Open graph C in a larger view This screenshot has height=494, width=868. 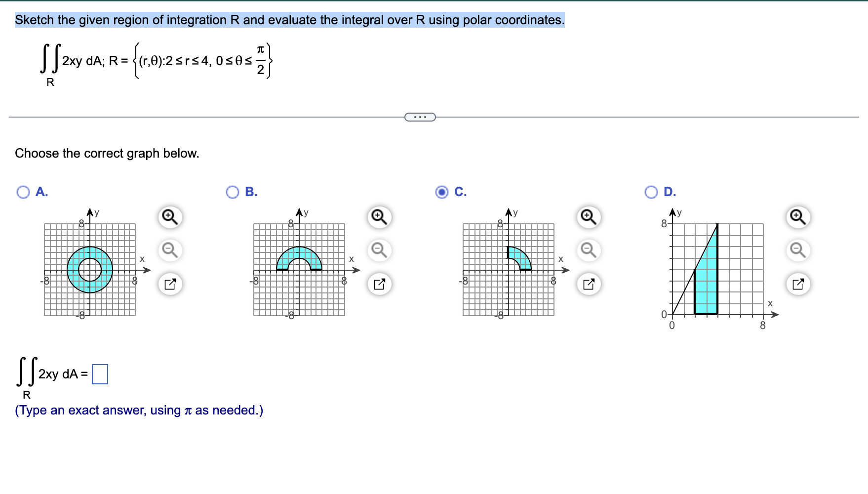588,284
